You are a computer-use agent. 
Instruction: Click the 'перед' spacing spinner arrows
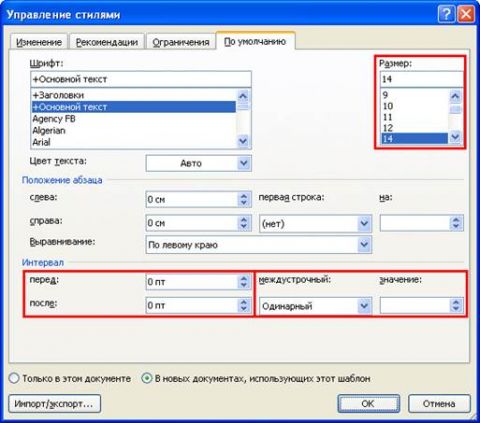tap(244, 282)
